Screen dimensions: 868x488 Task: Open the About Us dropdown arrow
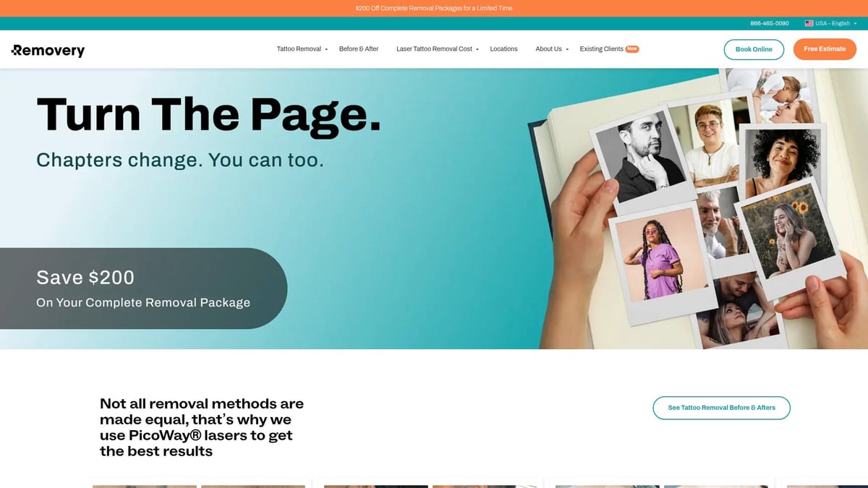567,49
